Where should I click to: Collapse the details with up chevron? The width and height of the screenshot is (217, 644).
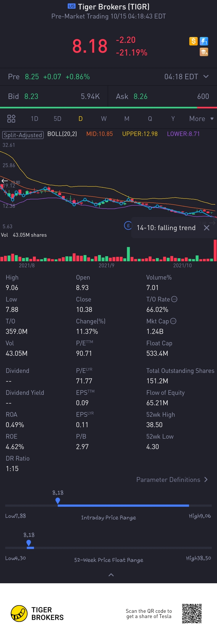click(111, 575)
